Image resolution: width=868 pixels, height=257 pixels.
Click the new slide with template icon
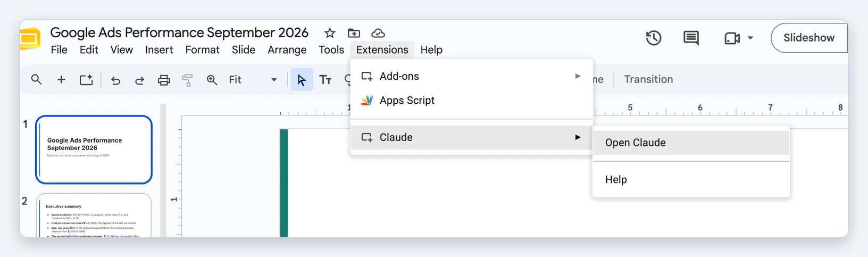[86, 80]
